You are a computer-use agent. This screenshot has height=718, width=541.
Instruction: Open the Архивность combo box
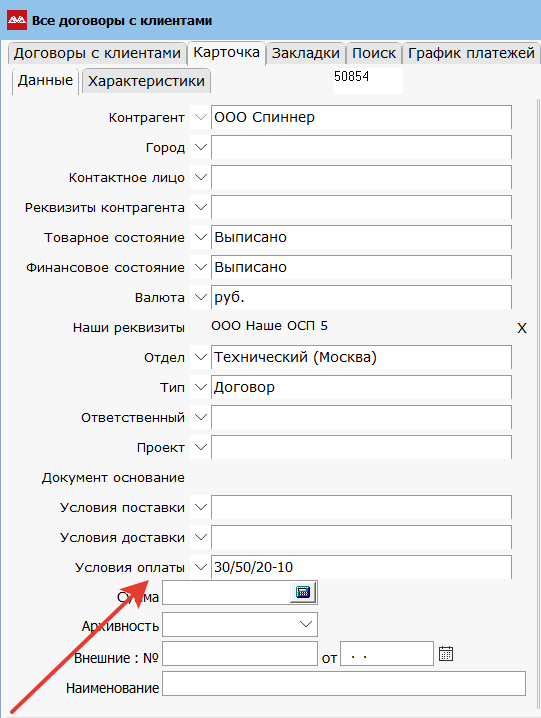pos(240,625)
